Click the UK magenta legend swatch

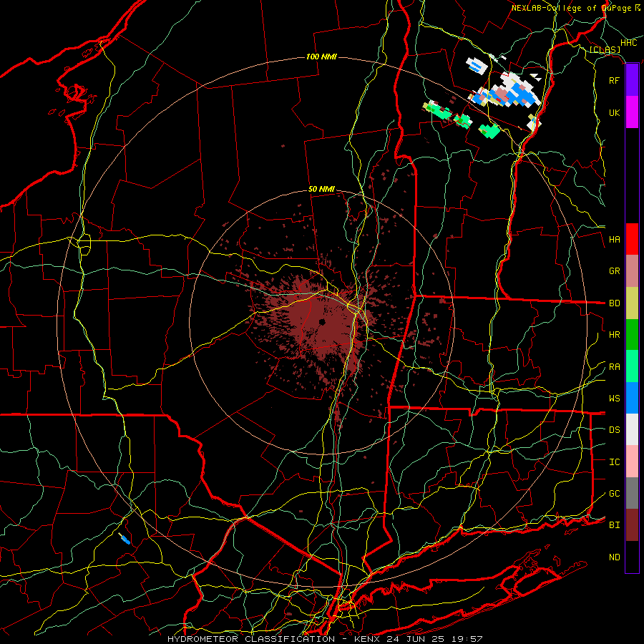pyautogui.click(x=632, y=112)
